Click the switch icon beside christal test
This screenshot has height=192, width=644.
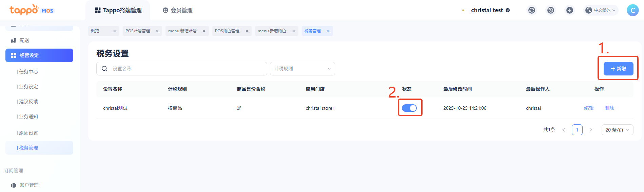point(508,10)
